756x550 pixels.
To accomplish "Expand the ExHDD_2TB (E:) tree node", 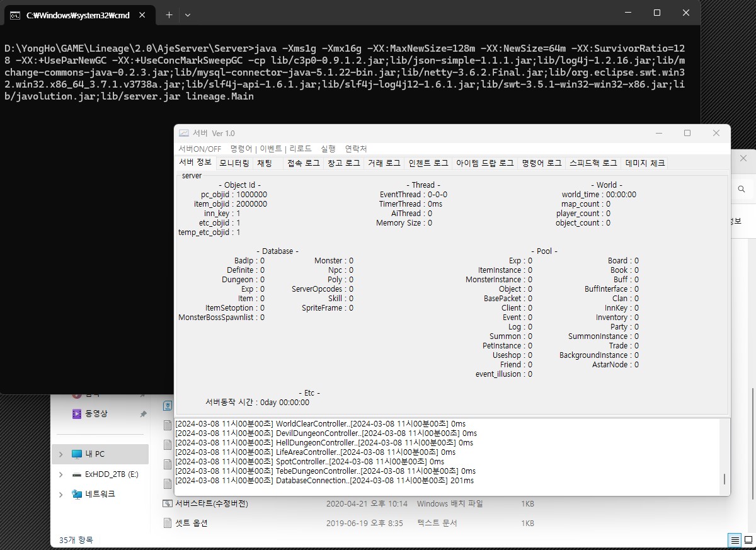I will coord(60,474).
